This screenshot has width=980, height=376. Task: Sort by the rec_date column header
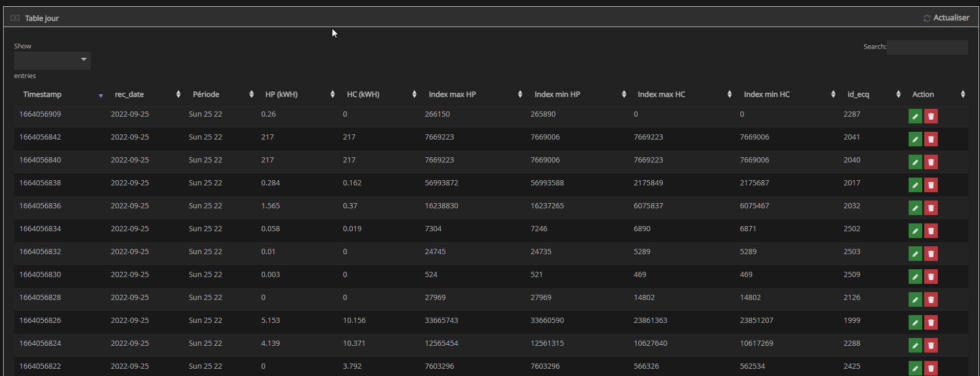pyautogui.click(x=129, y=94)
